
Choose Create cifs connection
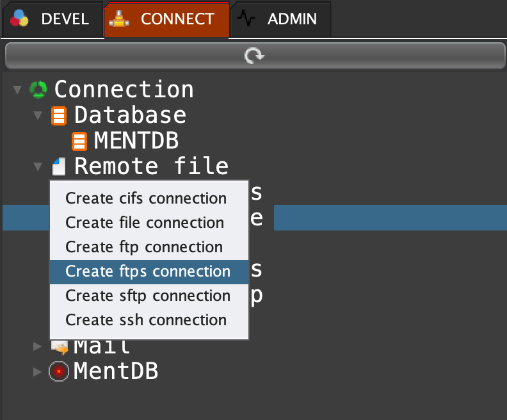click(x=146, y=198)
